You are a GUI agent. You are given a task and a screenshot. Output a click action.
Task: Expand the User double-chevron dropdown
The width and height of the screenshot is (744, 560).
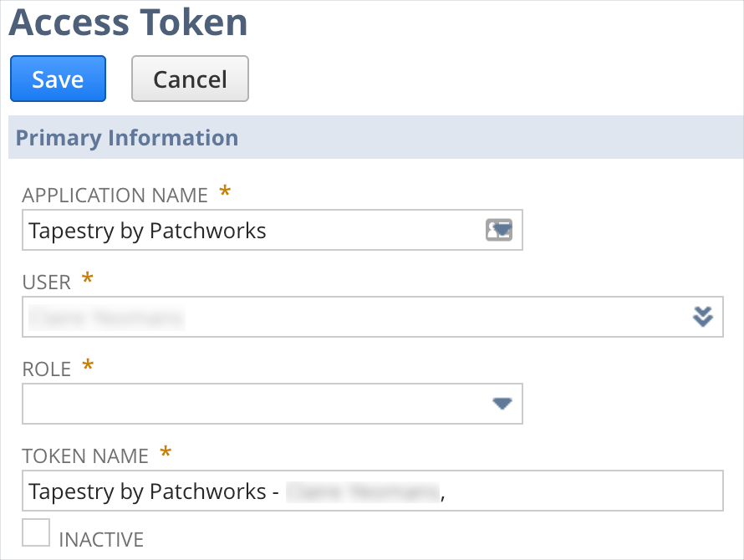(703, 316)
